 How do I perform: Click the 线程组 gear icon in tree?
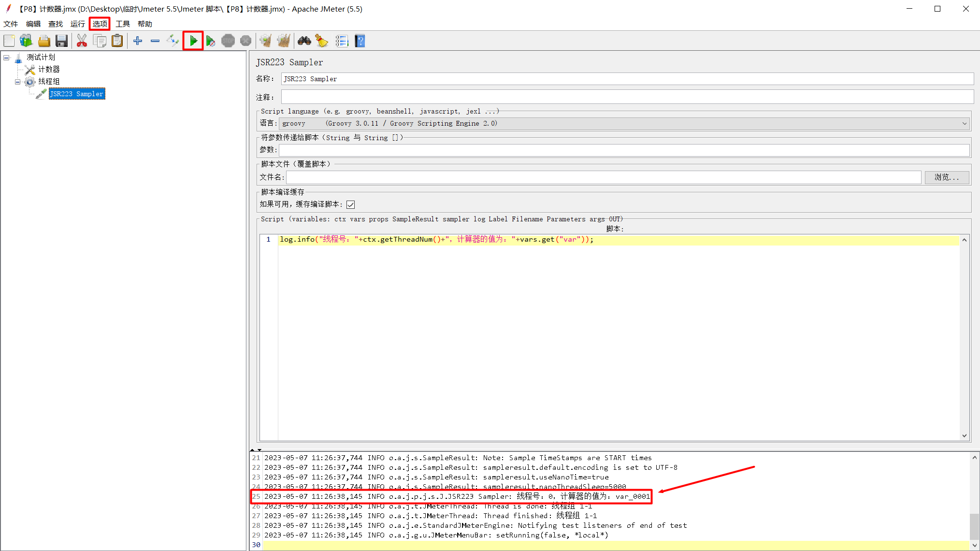click(30, 82)
